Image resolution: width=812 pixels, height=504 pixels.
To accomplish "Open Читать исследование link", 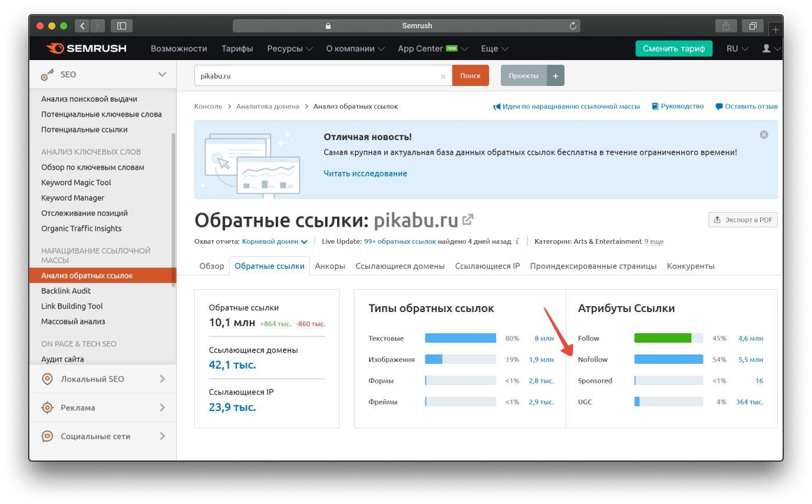I will (x=365, y=173).
